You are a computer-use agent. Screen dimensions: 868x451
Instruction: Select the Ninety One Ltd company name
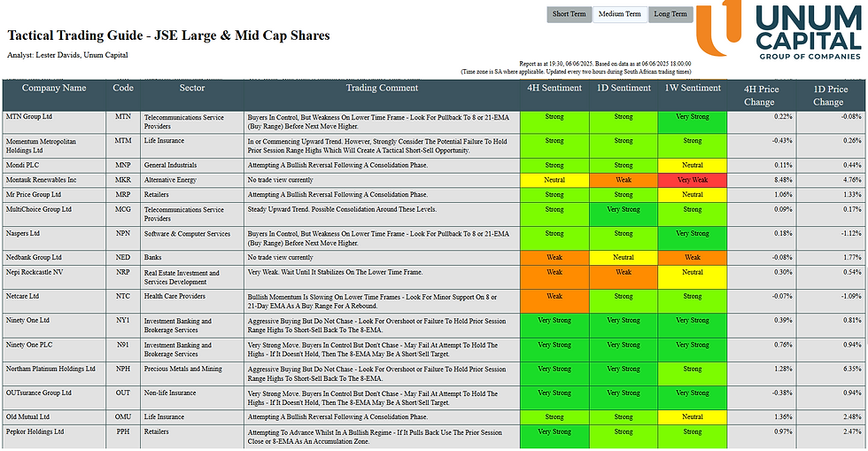click(x=27, y=320)
